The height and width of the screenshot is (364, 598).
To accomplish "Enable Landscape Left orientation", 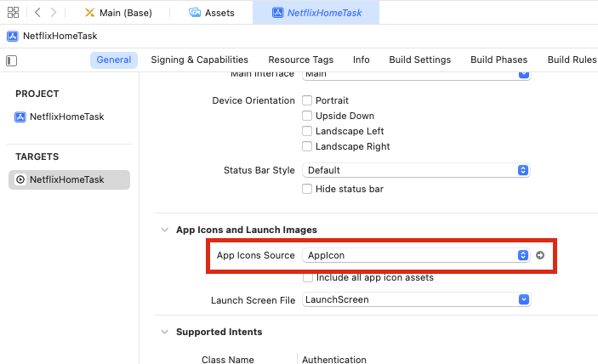I will point(307,131).
